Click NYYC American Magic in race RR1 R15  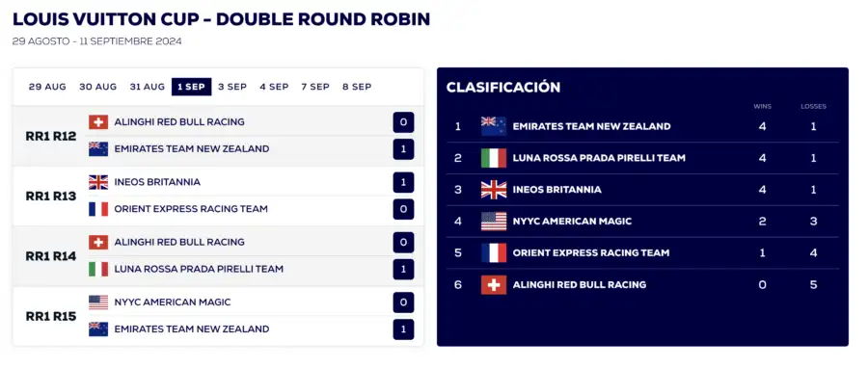coord(173,302)
